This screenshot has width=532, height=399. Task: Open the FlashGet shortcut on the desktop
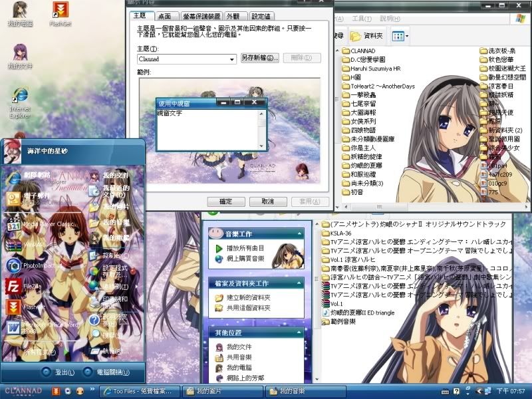tap(60, 13)
